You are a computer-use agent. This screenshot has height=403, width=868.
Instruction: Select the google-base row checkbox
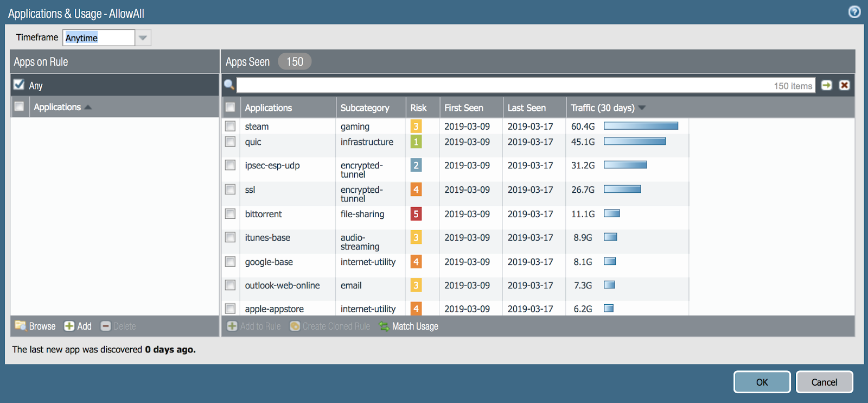coord(230,261)
